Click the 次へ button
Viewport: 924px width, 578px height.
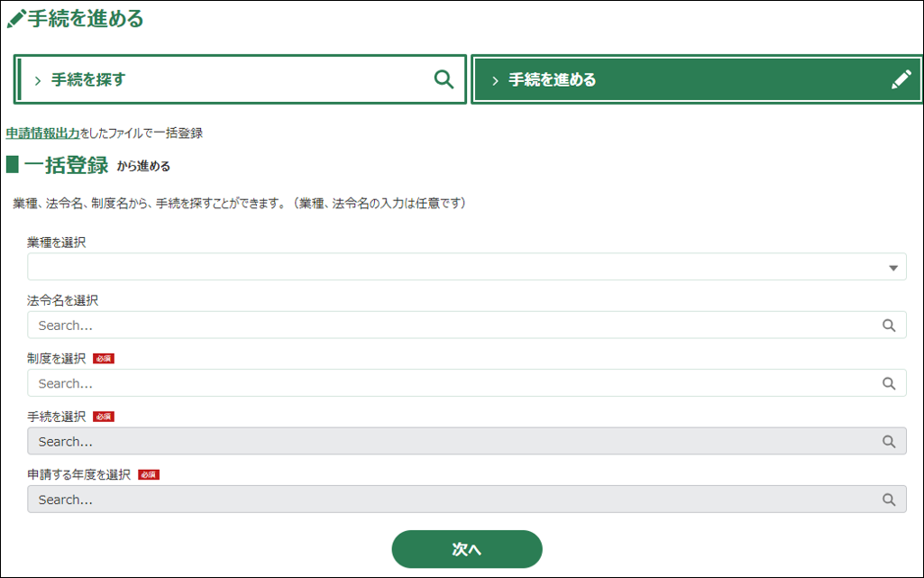click(466, 549)
